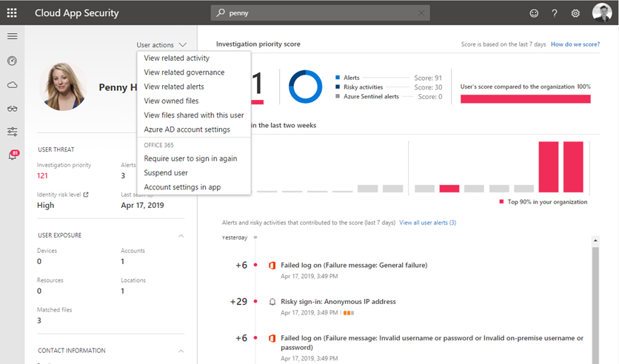
Task: Open the Alerts bell icon with badge
Action: [13, 155]
